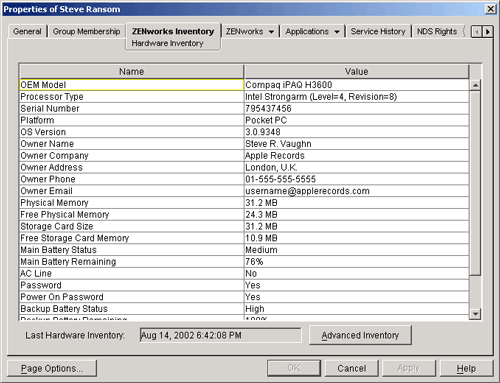Select the Storage Card Size row
500x383 pixels.
(131, 226)
